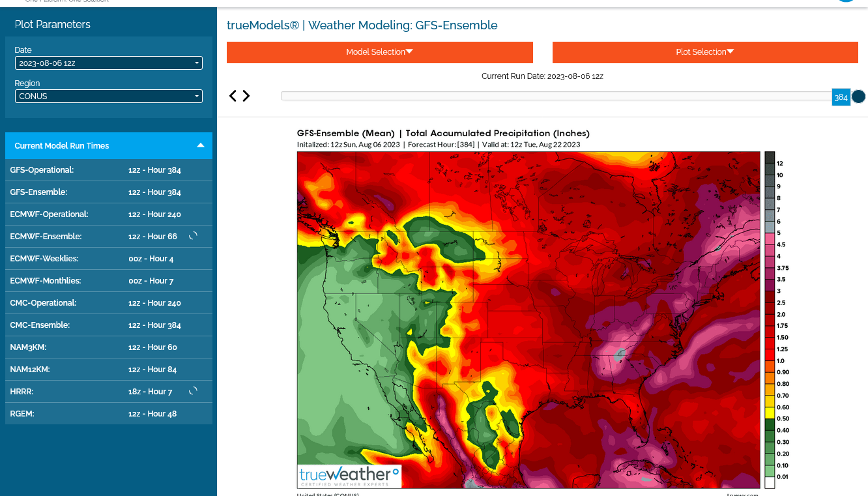
Task: Click the '18z - Hour 7' run time
Action: click(151, 392)
